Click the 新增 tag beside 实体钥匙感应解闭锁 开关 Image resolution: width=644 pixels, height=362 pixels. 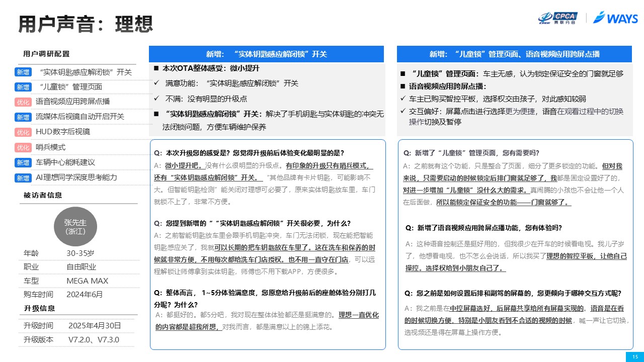tap(23, 72)
